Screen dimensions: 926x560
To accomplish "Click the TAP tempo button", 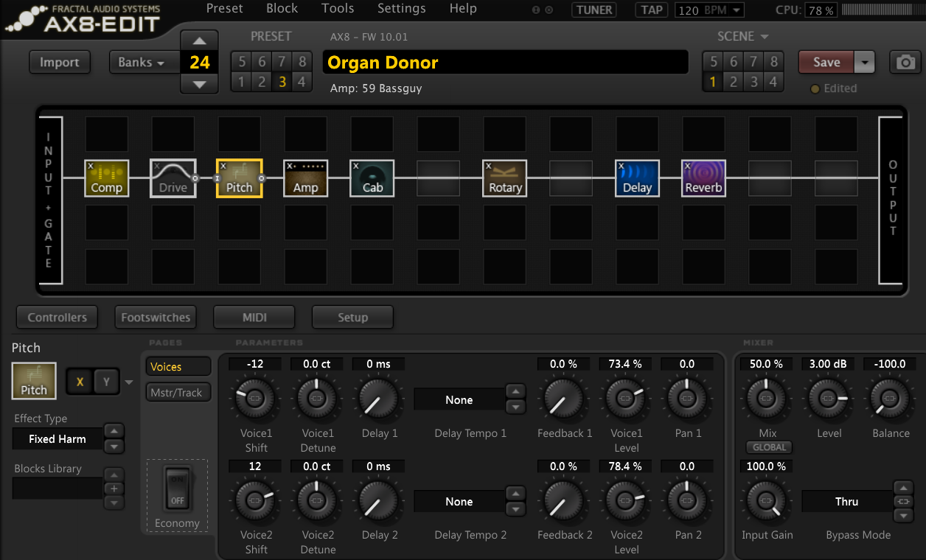I will (x=652, y=10).
